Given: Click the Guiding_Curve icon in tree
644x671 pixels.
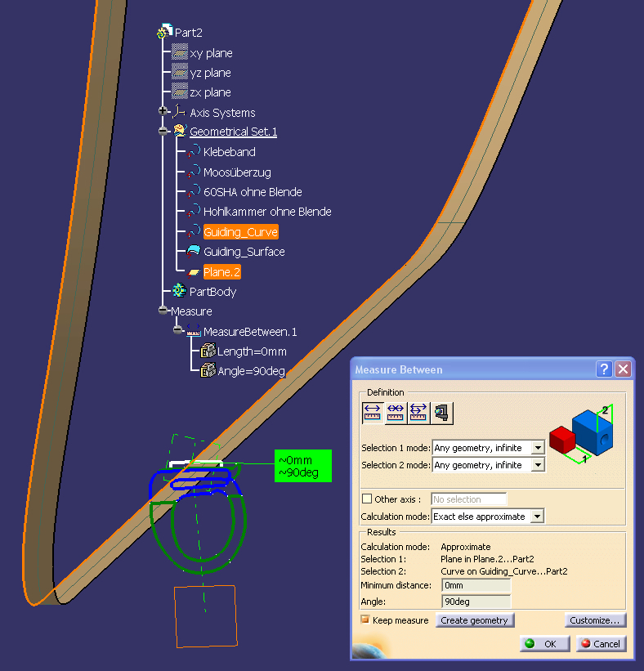Looking at the screenshot, I should [194, 231].
